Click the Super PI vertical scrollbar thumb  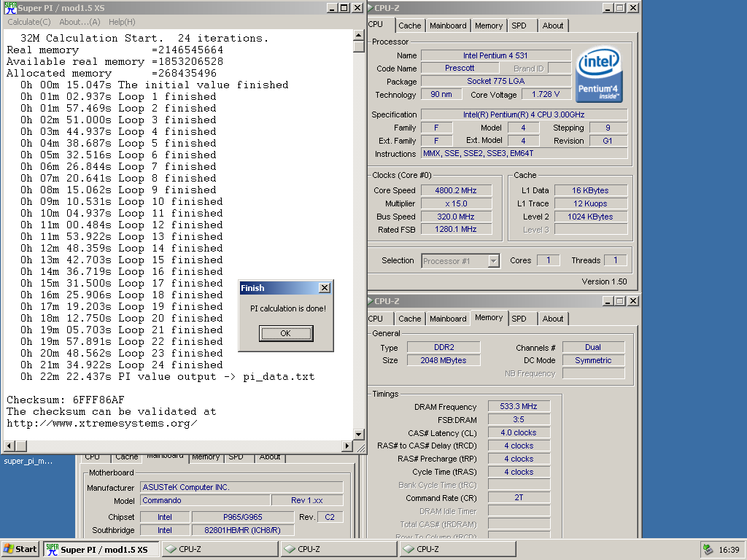359,47
